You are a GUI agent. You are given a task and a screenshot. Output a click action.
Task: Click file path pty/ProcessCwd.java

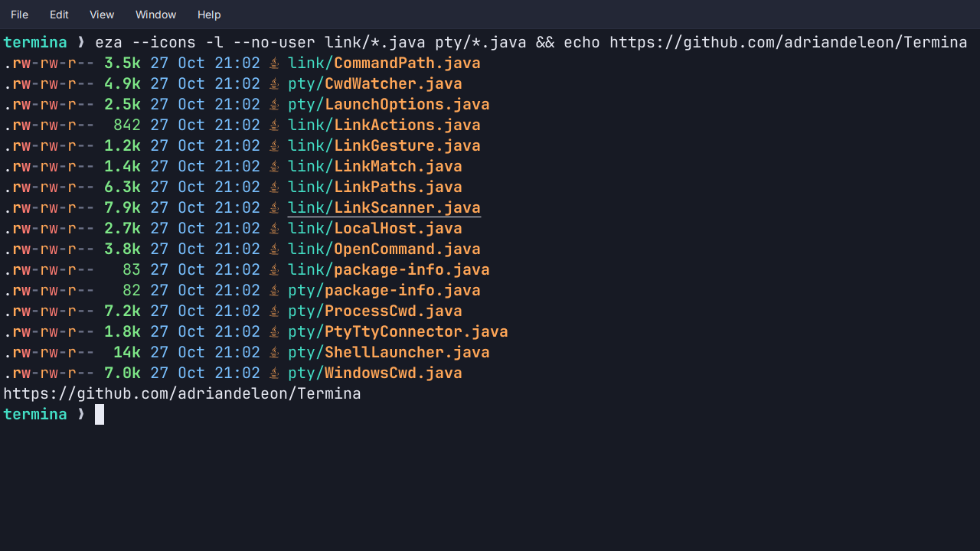(375, 311)
